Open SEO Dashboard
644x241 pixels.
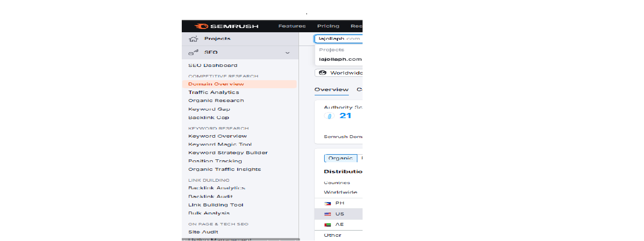(x=213, y=65)
